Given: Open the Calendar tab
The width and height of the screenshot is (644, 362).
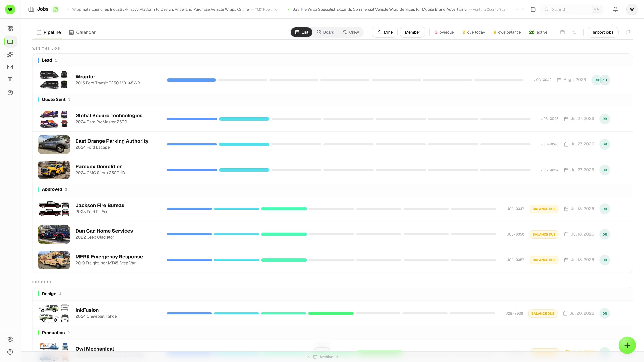Looking at the screenshot, I should tap(82, 32).
